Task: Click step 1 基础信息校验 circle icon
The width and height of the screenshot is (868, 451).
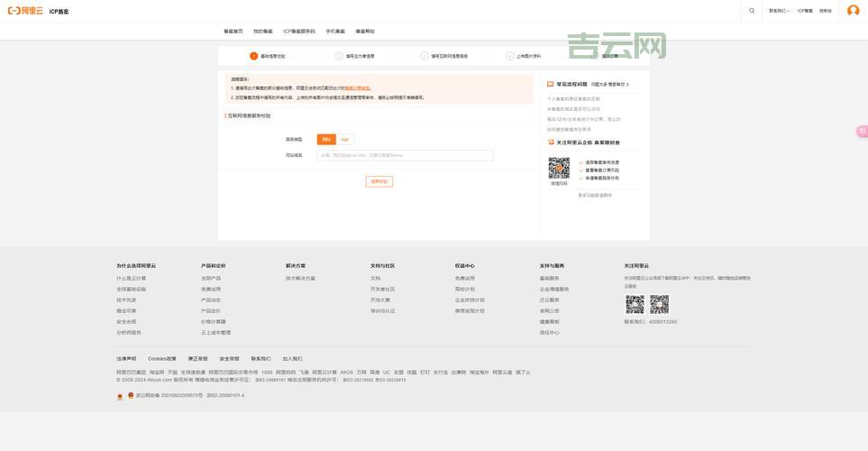Action: tap(254, 56)
